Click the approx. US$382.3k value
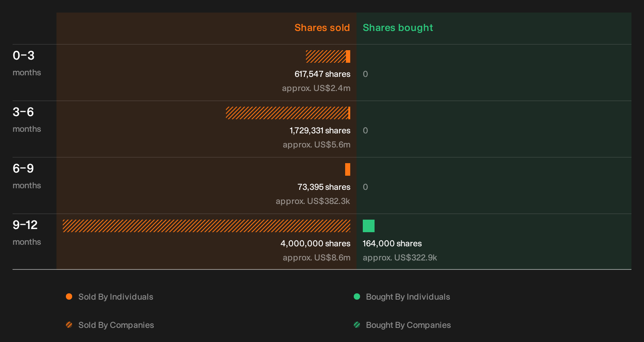644x342 pixels. click(313, 201)
